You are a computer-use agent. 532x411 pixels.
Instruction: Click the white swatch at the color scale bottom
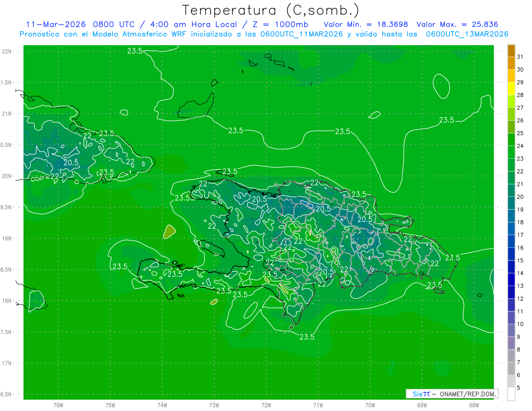(x=511, y=394)
